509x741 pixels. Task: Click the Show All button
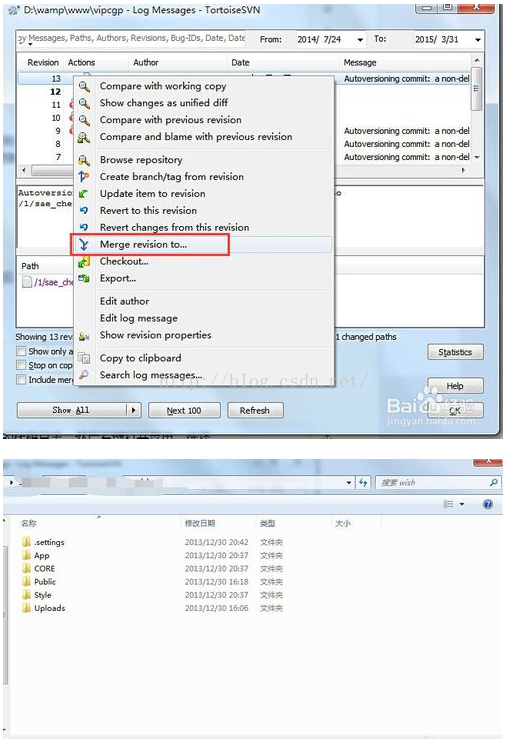72,410
